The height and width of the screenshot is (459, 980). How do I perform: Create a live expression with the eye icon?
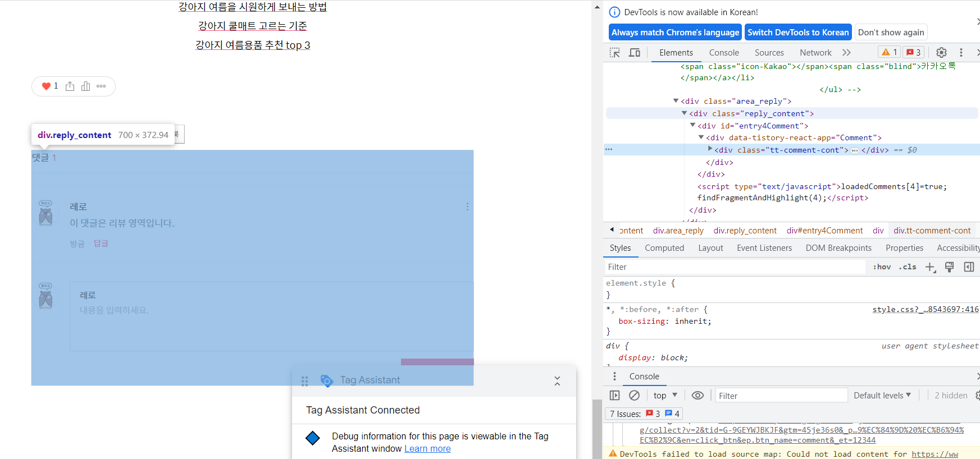pos(698,396)
